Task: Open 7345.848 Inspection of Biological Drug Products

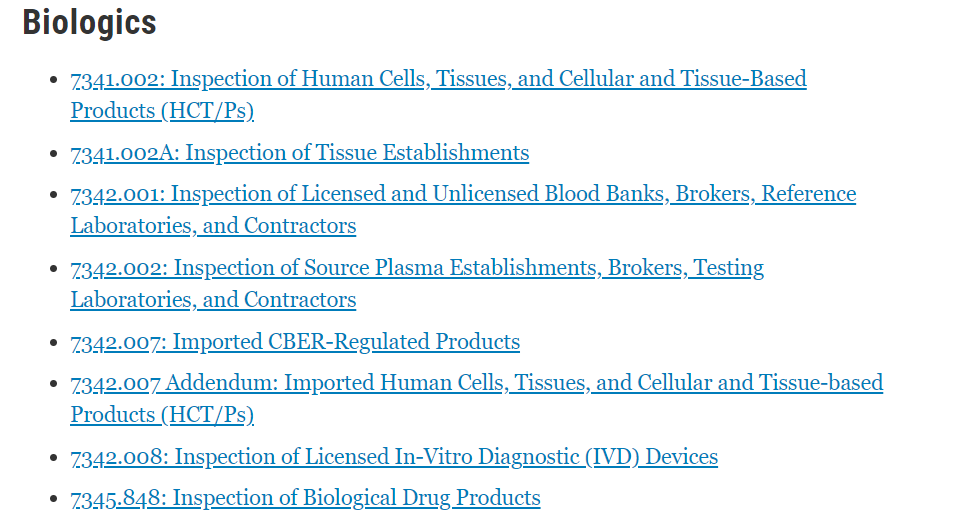Action: pos(305,498)
